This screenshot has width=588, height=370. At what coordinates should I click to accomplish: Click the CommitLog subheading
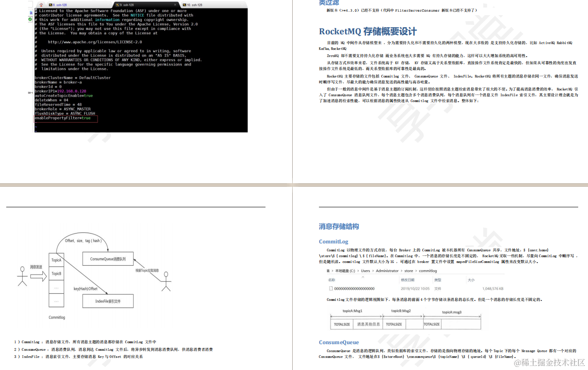coord(334,242)
